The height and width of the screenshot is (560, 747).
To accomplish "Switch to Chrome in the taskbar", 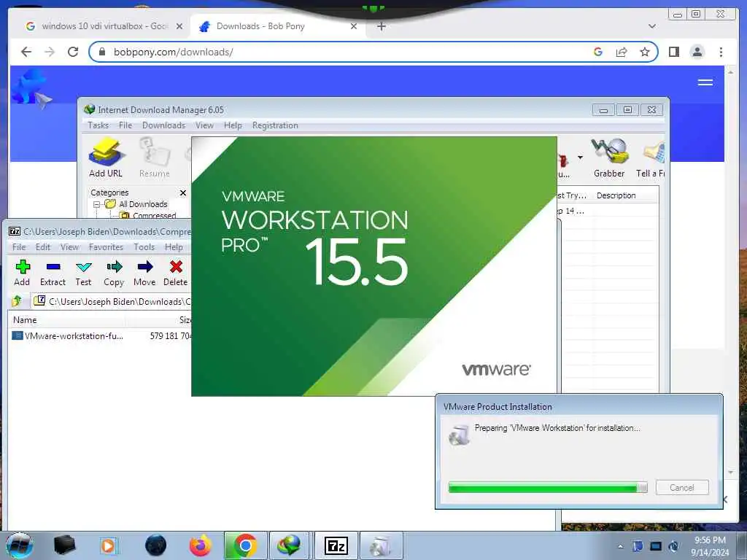I will pyautogui.click(x=245, y=545).
